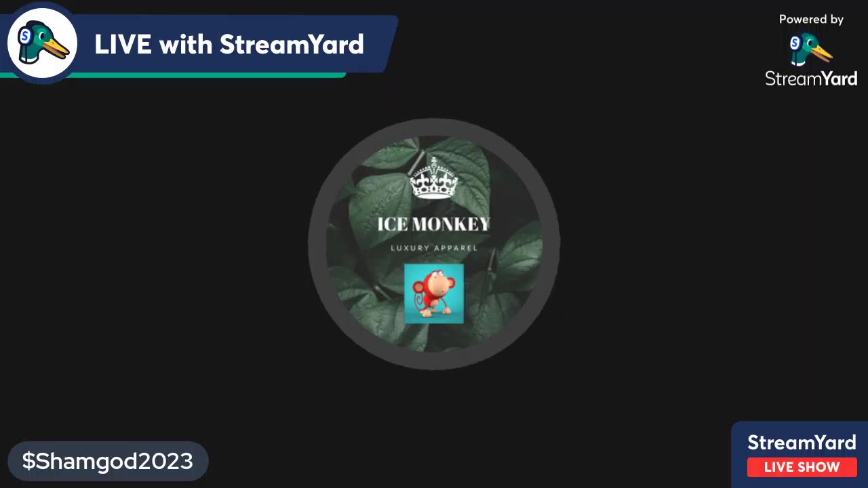Click the word LIVE in the top banner
This screenshot has height=488, width=868.
(x=123, y=45)
